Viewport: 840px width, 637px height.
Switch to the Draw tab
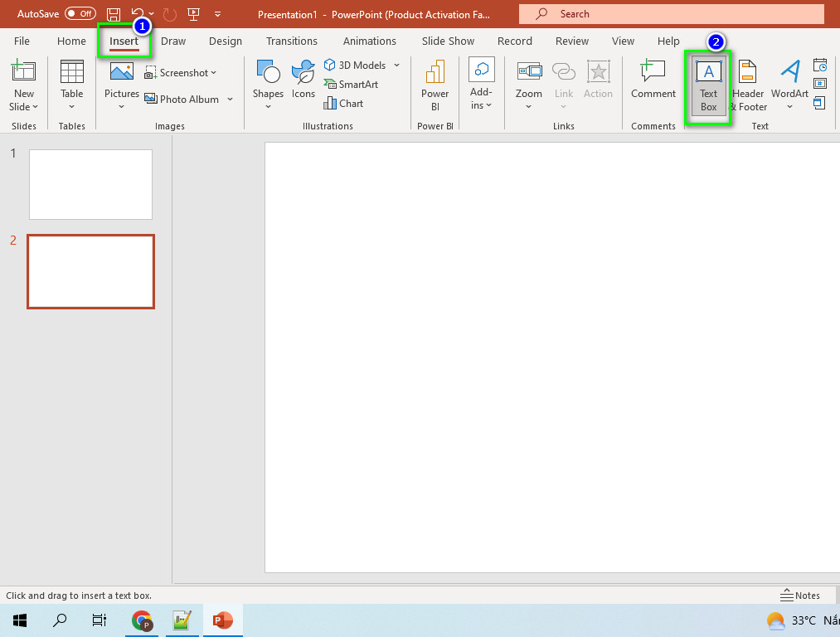pos(173,41)
